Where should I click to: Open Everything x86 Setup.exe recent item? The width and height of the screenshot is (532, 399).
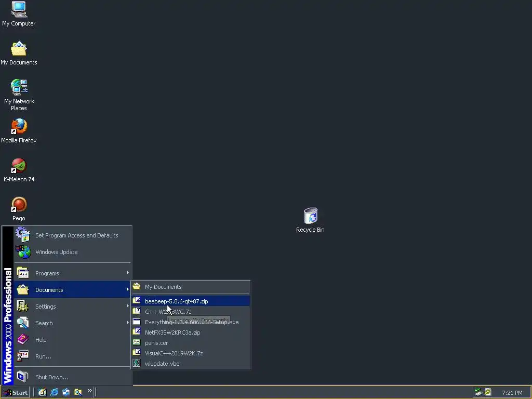click(191, 322)
